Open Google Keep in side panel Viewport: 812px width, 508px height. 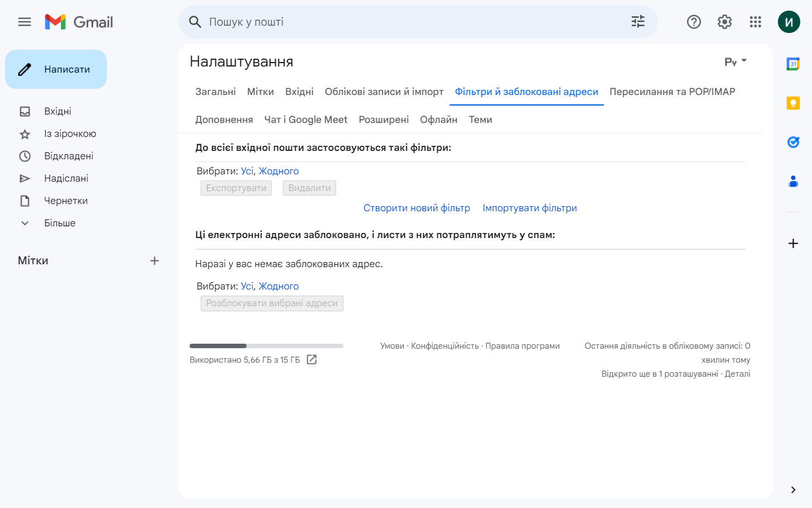click(x=792, y=103)
